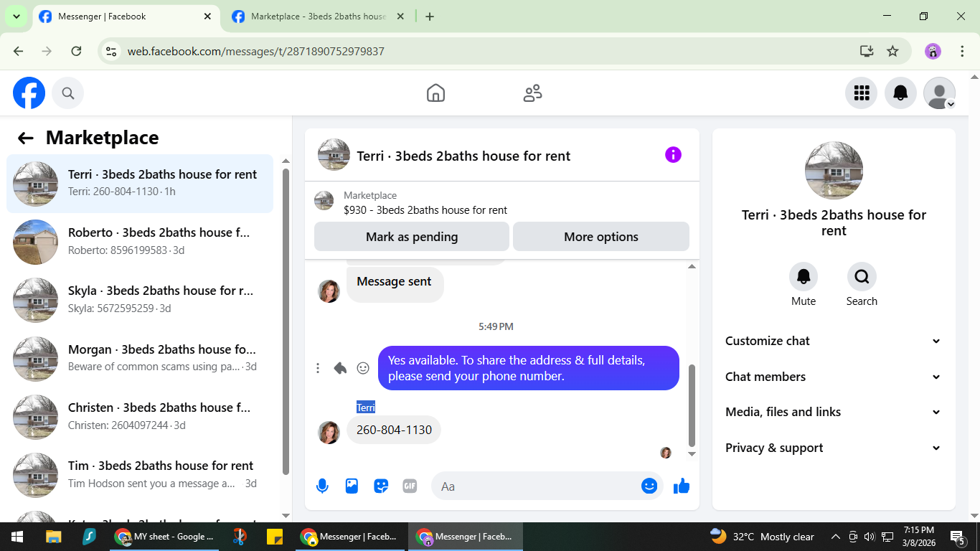The height and width of the screenshot is (551, 980).
Task: Open the Notifications bell icon
Action: pos(900,93)
